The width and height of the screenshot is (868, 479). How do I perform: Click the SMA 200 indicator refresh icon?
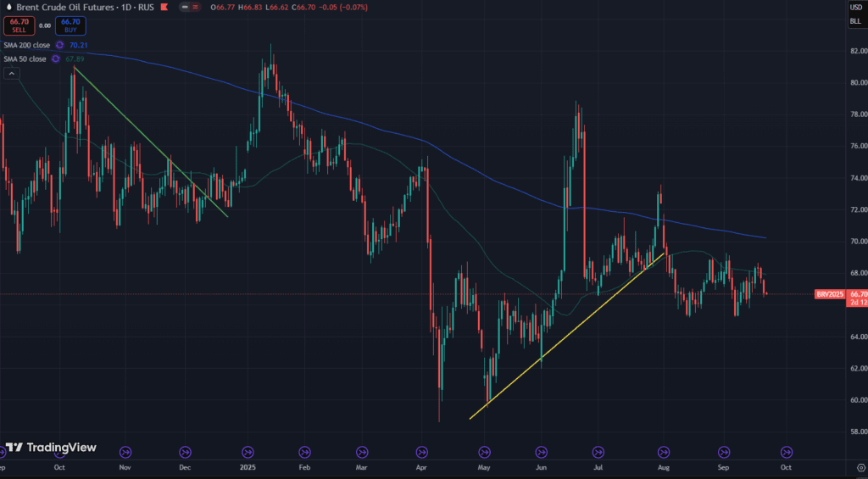point(60,45)
